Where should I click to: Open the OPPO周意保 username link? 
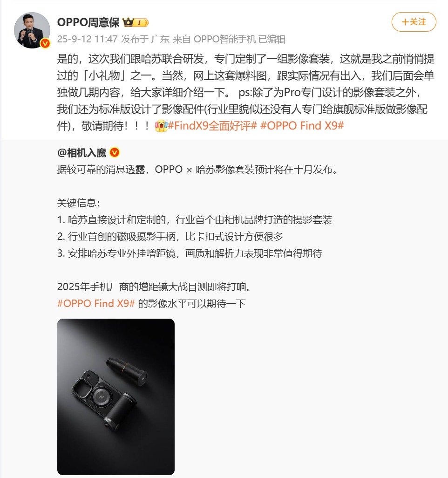pos(88,22)
